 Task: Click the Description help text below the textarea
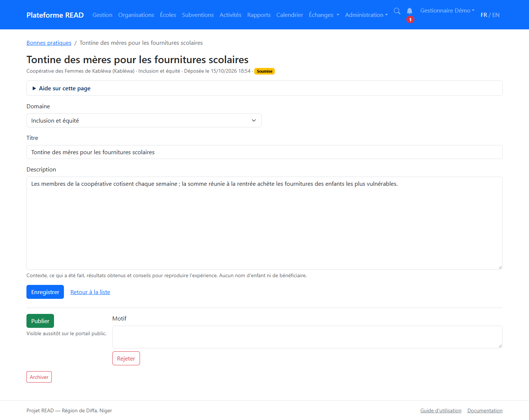click(x=166, y=275)
